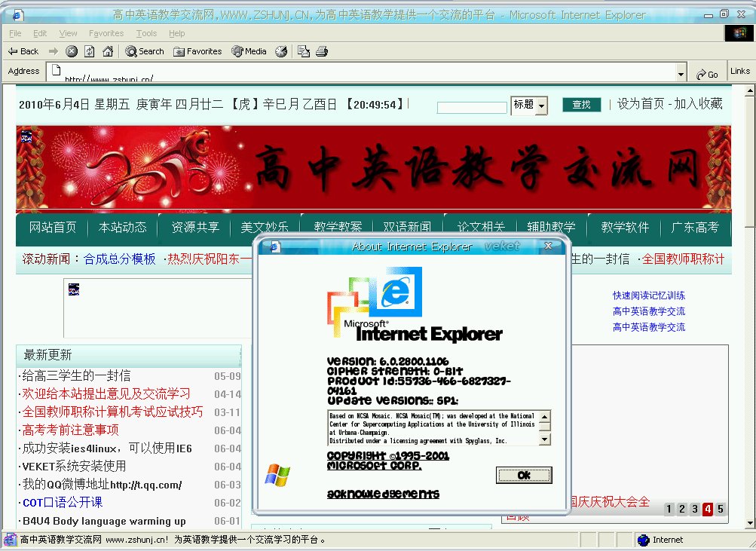Open the Help menu
The image size is (756, 551).
point(177,33)
